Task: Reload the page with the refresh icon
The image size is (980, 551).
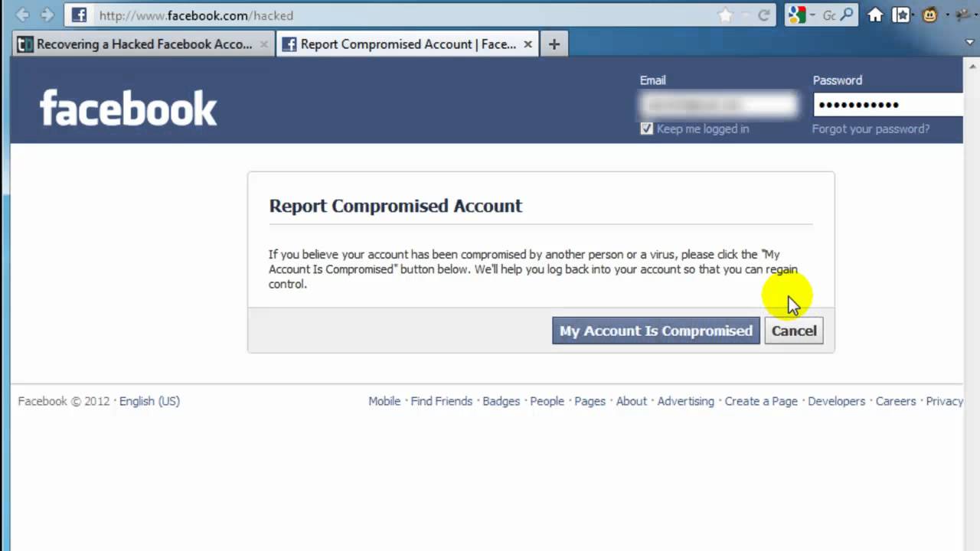Action: coord(763,15)
